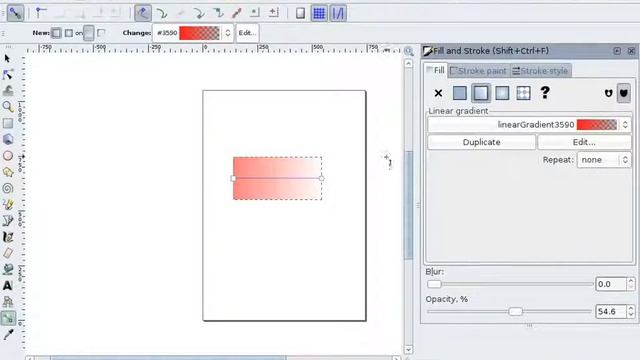640x360 pixels.
Task: Choose flat color fill
Action: pos(460,93)
